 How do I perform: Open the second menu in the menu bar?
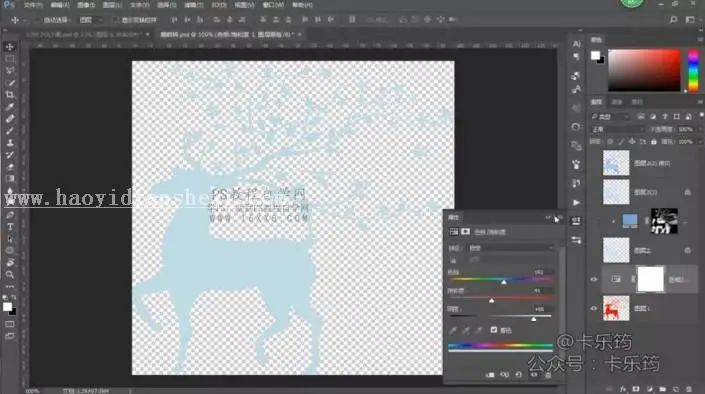click(x=60, y=5)
